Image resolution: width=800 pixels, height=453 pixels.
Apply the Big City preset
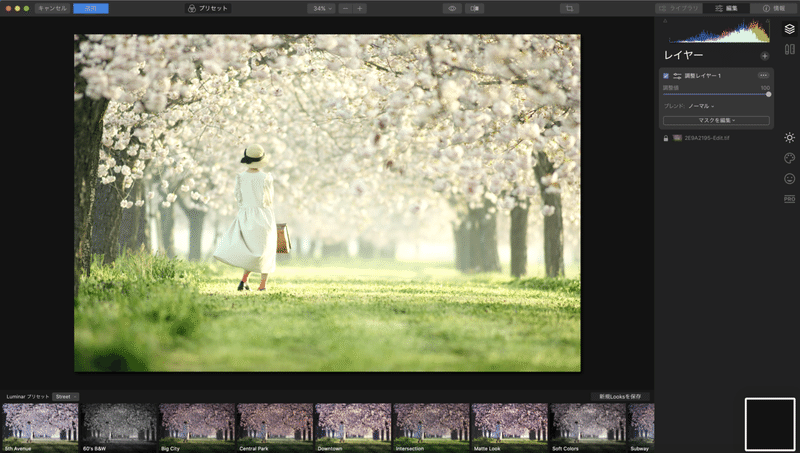coord(197,427)
